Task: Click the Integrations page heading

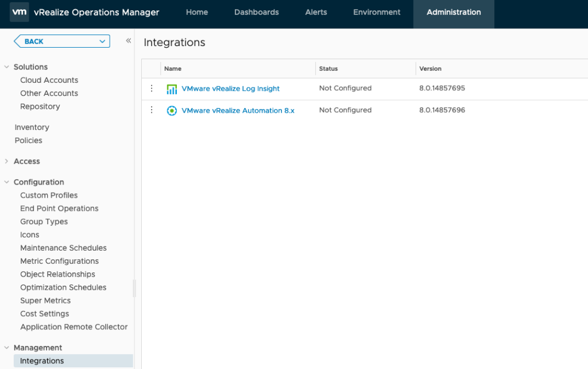Action: (175, 43)
